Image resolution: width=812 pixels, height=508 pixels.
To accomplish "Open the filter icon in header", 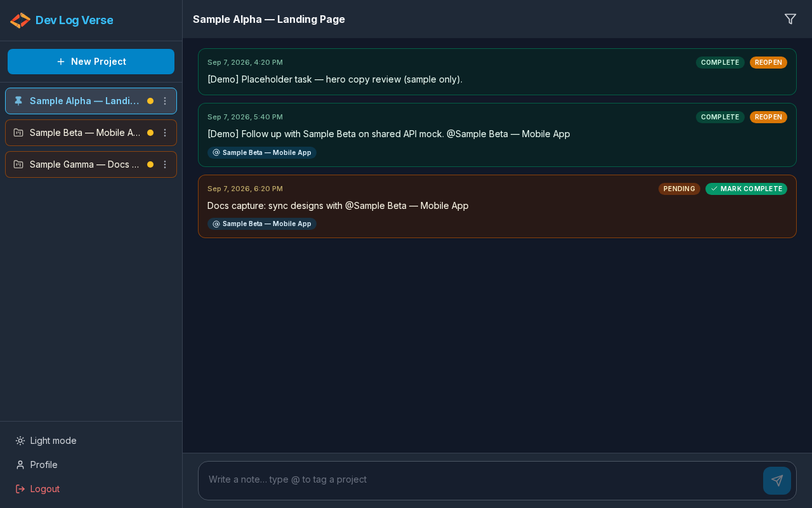I will [790, 19].
